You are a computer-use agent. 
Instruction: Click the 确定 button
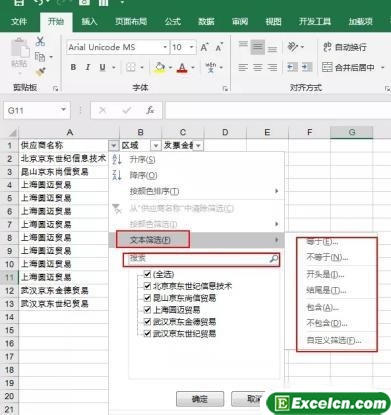coord(200,399)
